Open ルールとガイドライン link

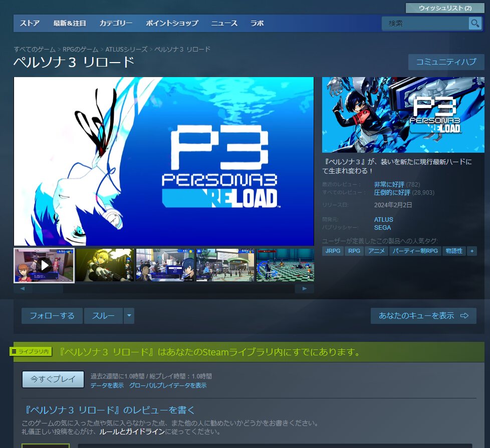(x=132, y=432)
